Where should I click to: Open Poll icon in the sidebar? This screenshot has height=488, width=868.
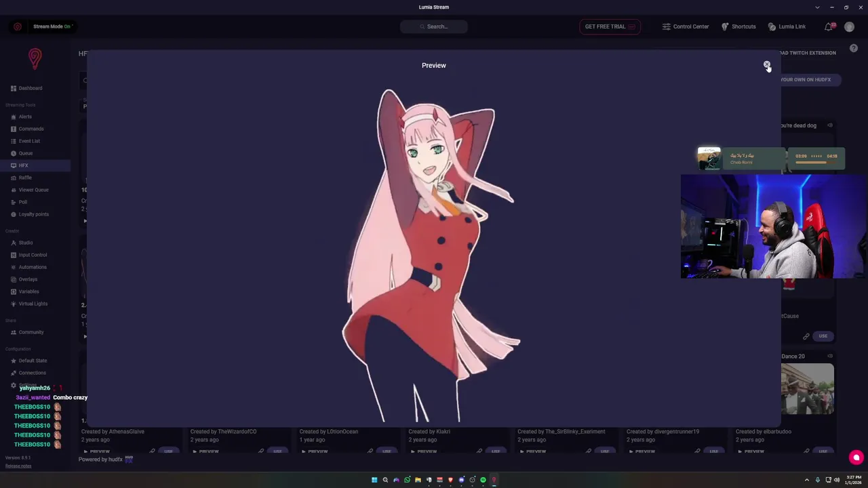14,202
